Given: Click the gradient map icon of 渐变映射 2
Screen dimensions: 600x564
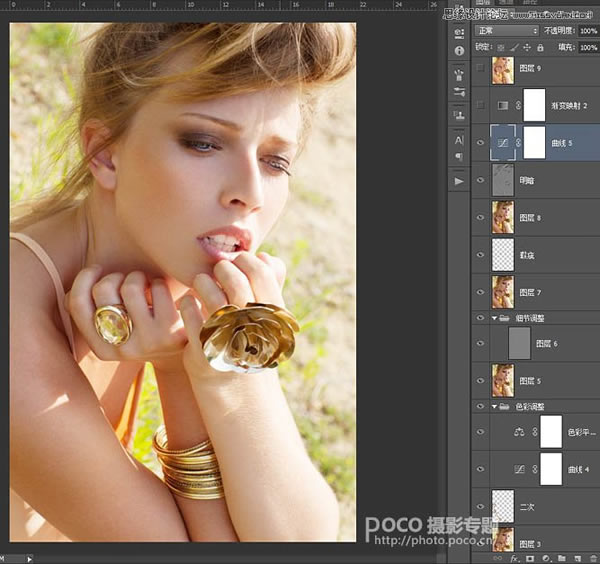Looking at the screenshot, I should (503, 105).
